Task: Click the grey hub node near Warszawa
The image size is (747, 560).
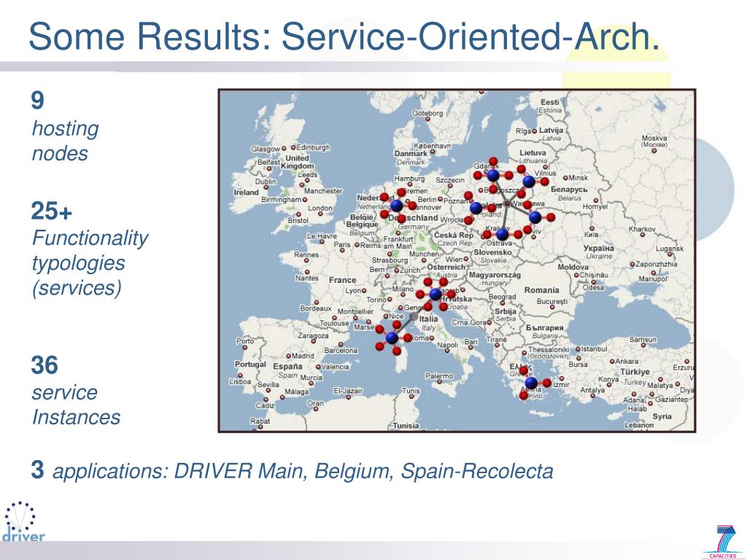Action: click(508, 203)
